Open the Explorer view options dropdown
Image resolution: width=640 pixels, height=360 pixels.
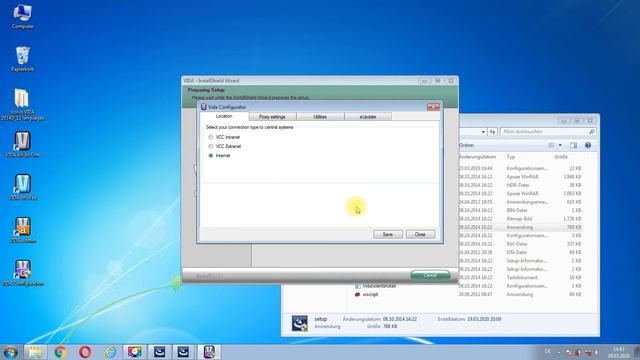pos(560,145)
